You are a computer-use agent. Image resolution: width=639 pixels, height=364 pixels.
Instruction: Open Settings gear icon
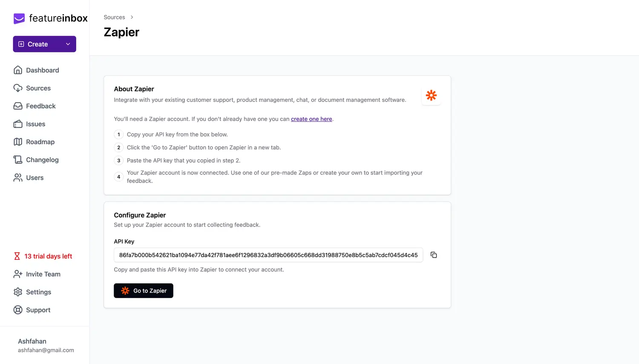click(x=18, y=292)
